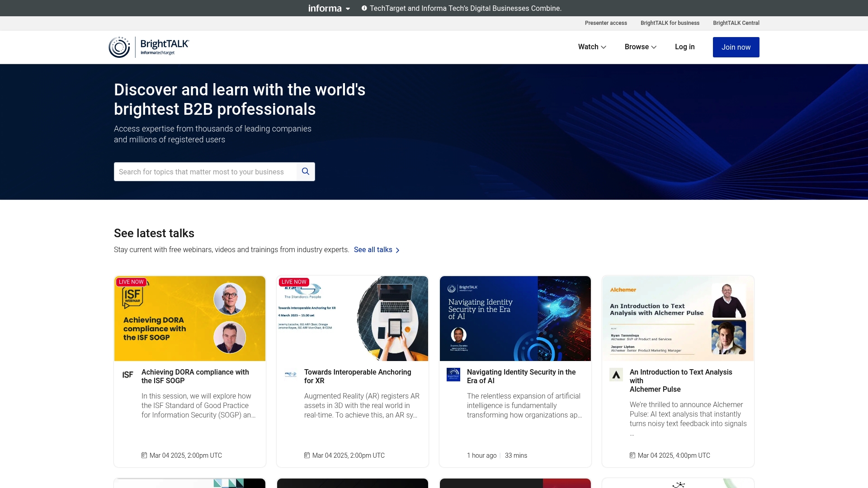Click Presenter access link

[x=606, y=23]
